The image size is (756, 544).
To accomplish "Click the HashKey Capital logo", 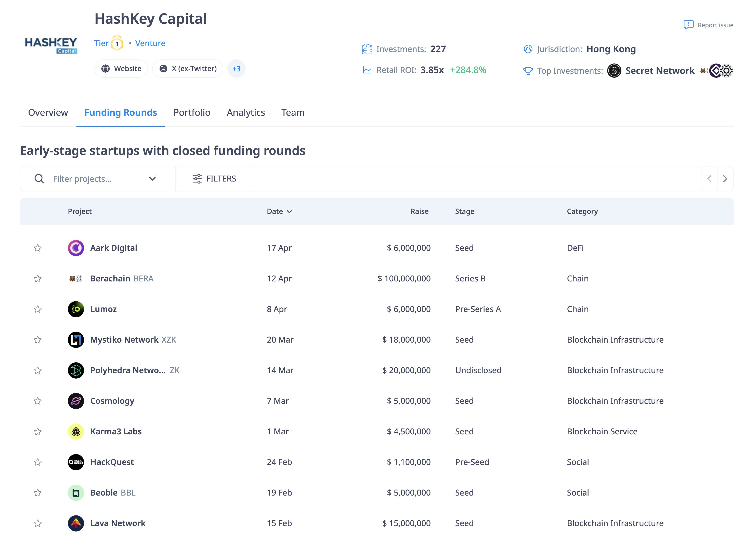I will click(51, 45).
